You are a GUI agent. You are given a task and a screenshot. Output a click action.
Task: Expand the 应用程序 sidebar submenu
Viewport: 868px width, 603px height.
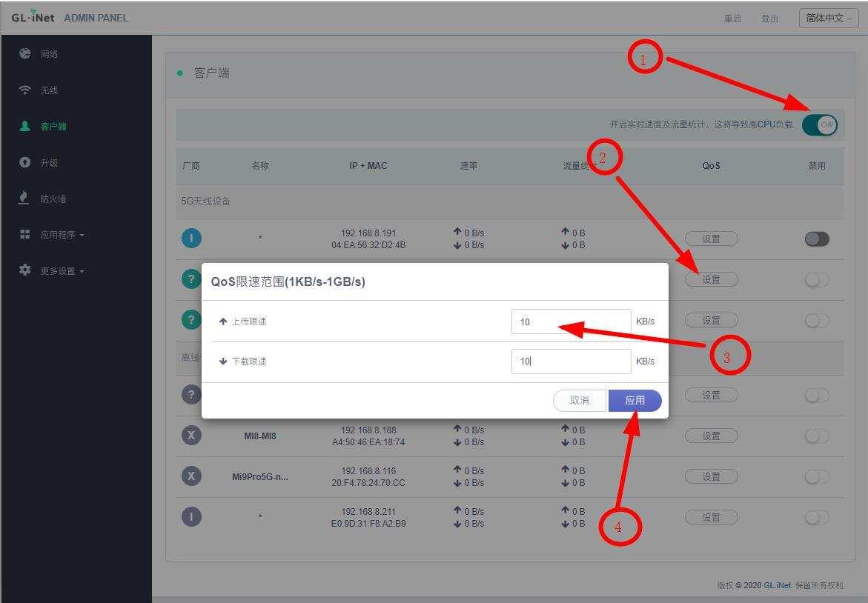coord(62,235)
